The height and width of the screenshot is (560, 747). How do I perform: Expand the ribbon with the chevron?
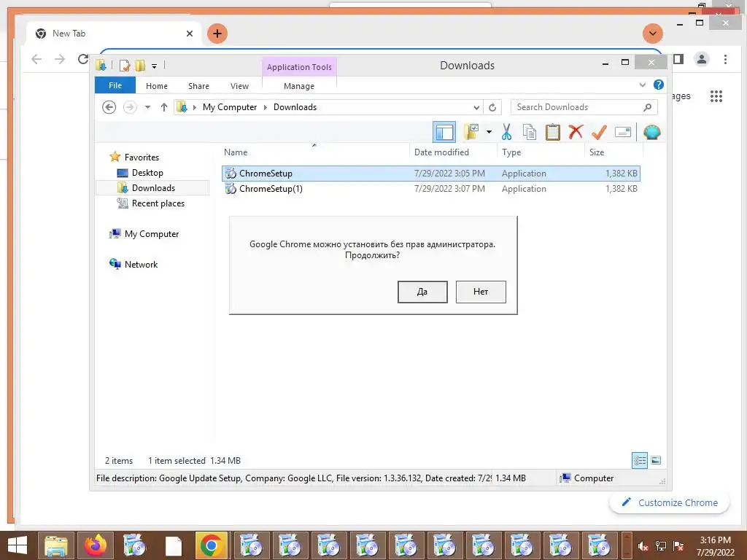click(x=642, y=85)
